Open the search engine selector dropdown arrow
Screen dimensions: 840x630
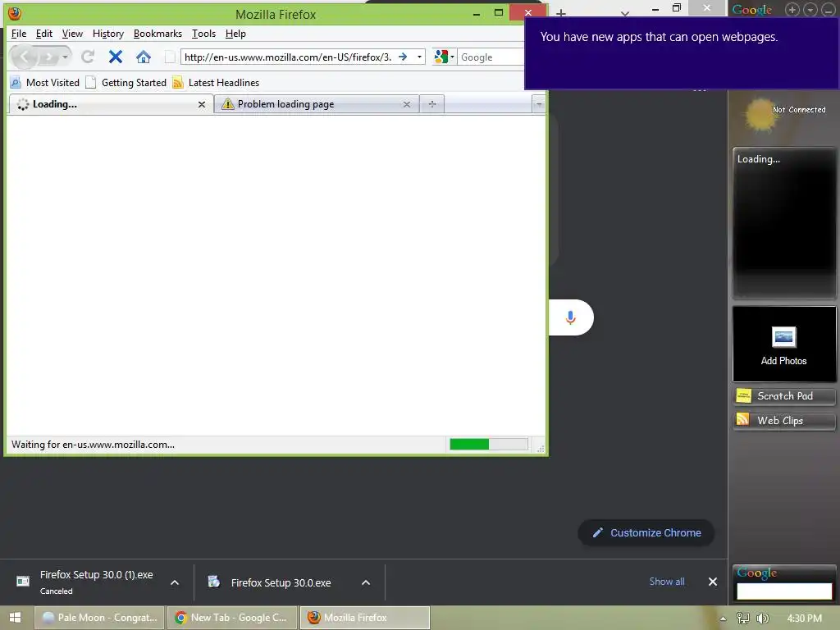tap(452, 57)
